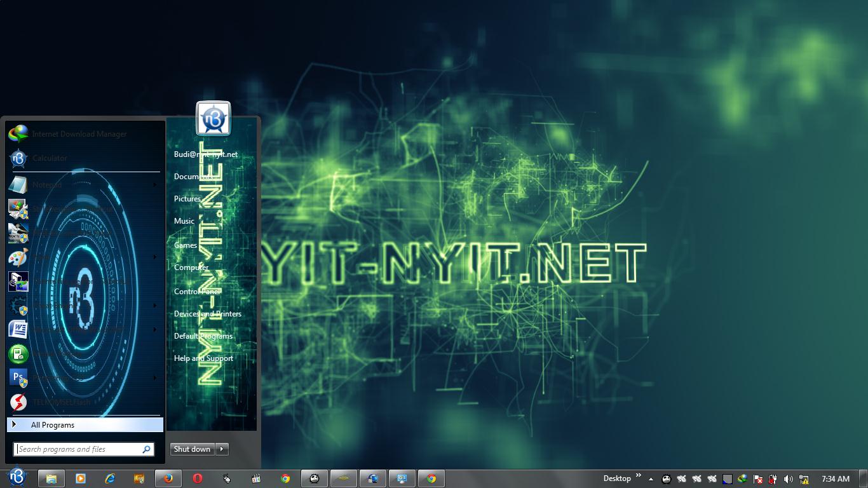Expand the Desktop toolbar chevron
This screenshot has height=488, width=868.
pos(638,476)
